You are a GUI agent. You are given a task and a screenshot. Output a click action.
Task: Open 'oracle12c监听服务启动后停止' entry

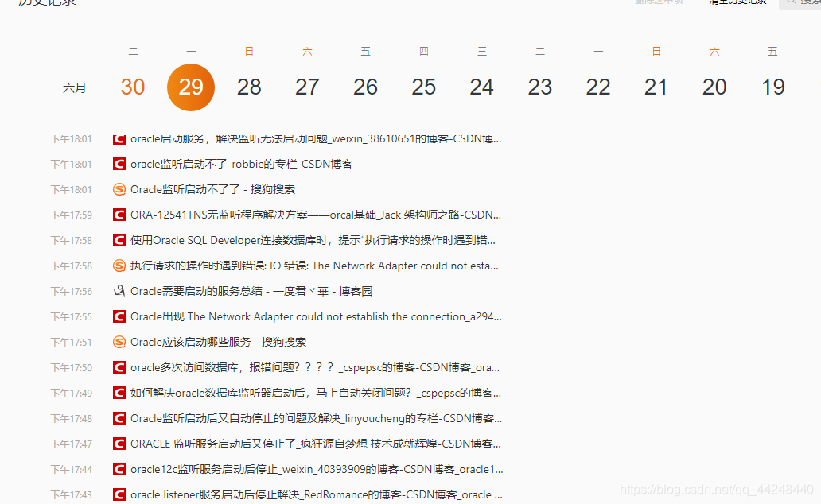click(317, 470)
